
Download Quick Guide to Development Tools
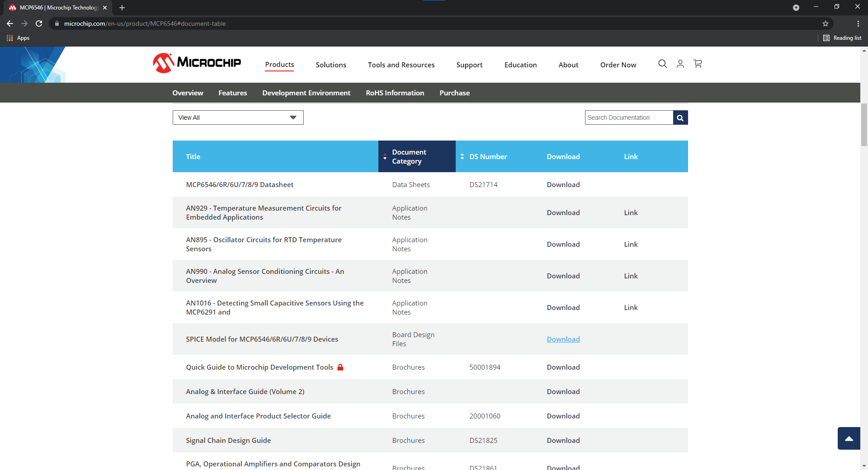click(x=563, y=367)
